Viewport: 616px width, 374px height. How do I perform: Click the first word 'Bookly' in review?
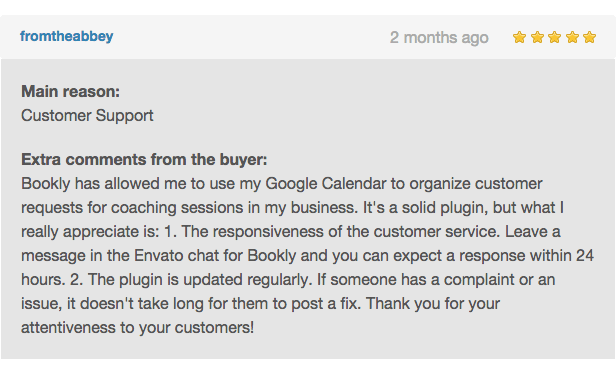(45, 184)
